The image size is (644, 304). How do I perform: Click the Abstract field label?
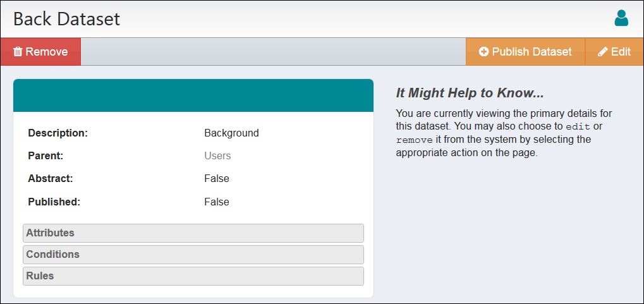[x=51, y=178]
